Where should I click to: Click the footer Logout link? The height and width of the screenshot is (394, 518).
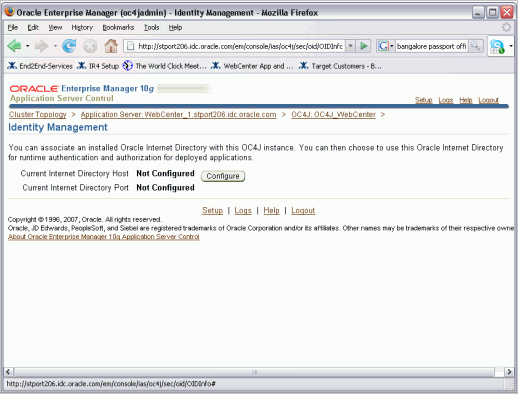(303, 210)
